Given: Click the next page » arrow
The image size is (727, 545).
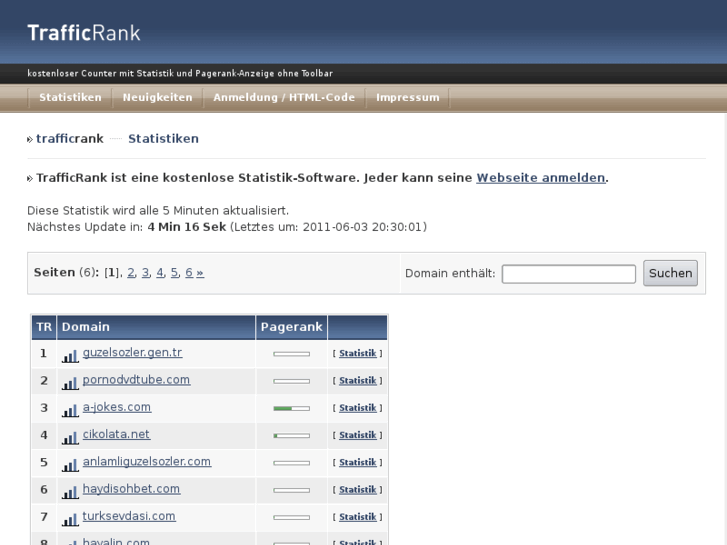Looking at the screenshot, I should coord(200,273).
